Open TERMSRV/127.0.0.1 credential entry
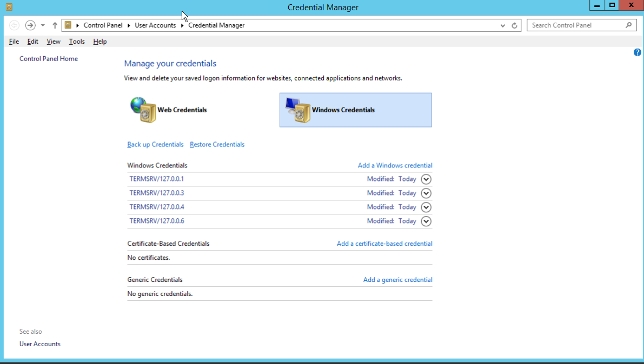644x364 pixels. click(156, 179)
